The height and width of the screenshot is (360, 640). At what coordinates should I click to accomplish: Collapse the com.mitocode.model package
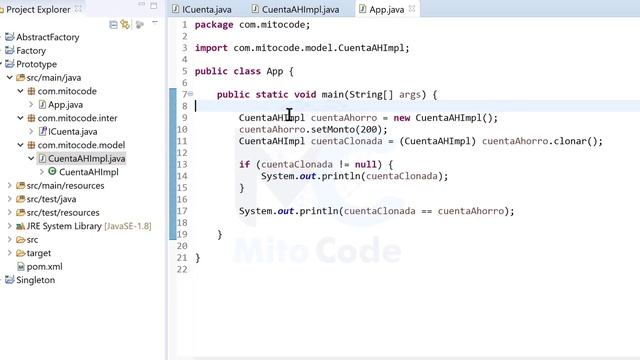[20, 145]
